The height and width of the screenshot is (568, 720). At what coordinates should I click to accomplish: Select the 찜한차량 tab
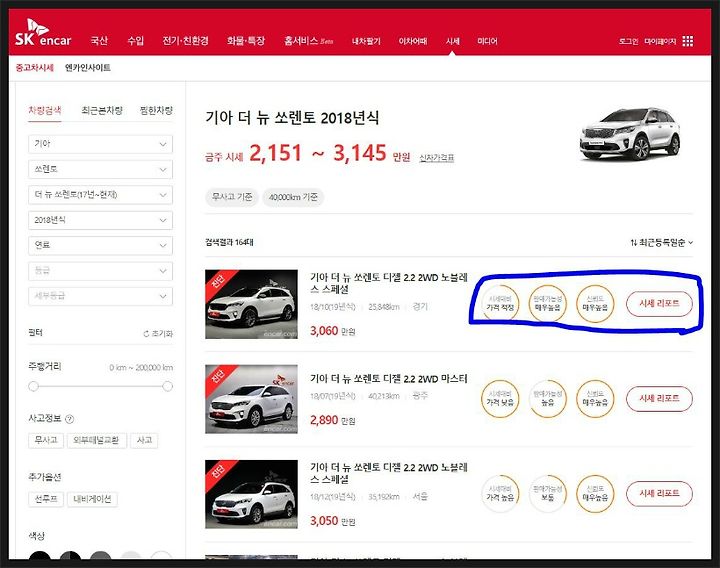pos(156,111)
